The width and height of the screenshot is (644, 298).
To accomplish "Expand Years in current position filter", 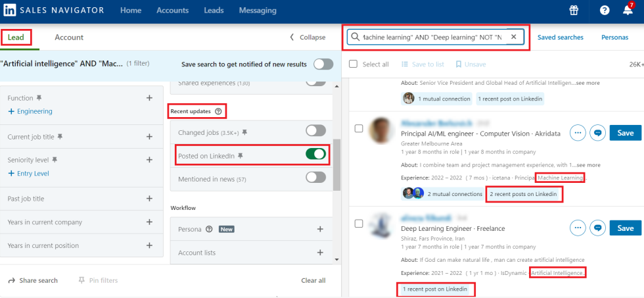I will [149, 245].
